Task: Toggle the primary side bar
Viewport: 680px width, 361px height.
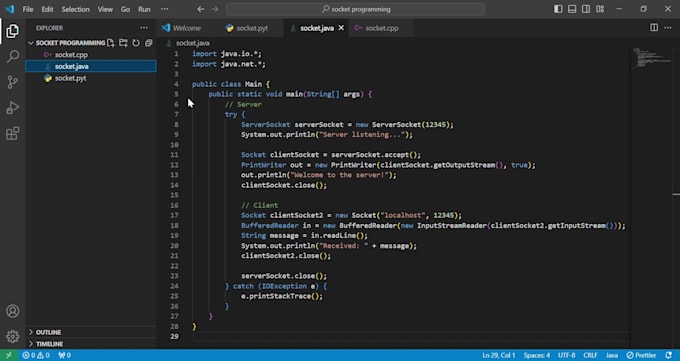Action: click(559, 9)
